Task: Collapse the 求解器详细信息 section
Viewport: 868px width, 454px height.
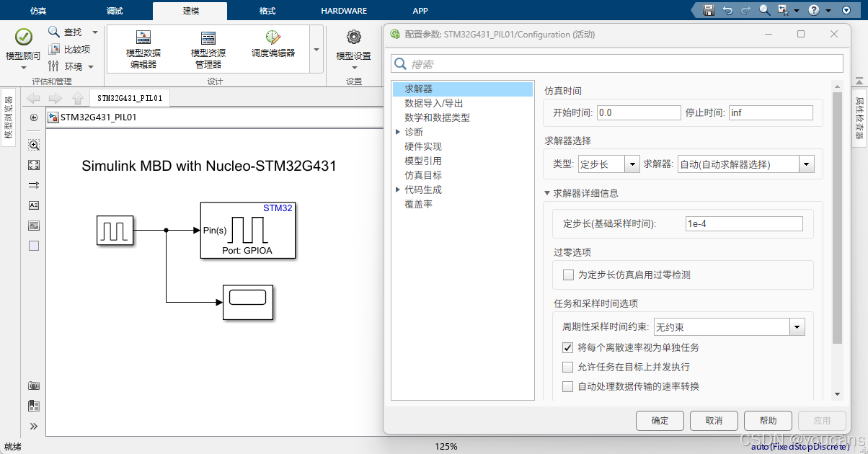Action: (x=547, y=193)
